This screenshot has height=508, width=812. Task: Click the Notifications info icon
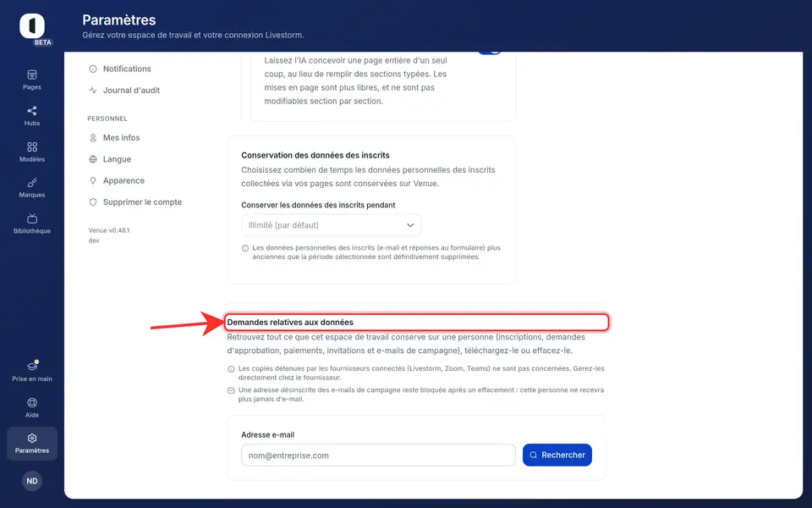93,69
